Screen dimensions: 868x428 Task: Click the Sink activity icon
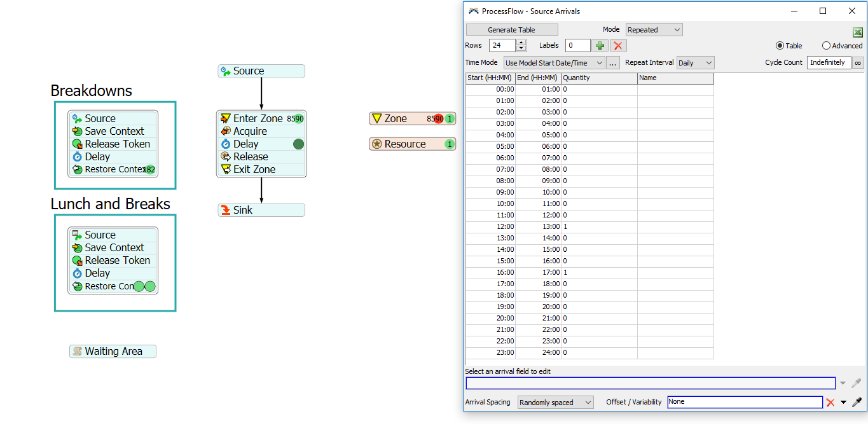click(x=225, y=210)
